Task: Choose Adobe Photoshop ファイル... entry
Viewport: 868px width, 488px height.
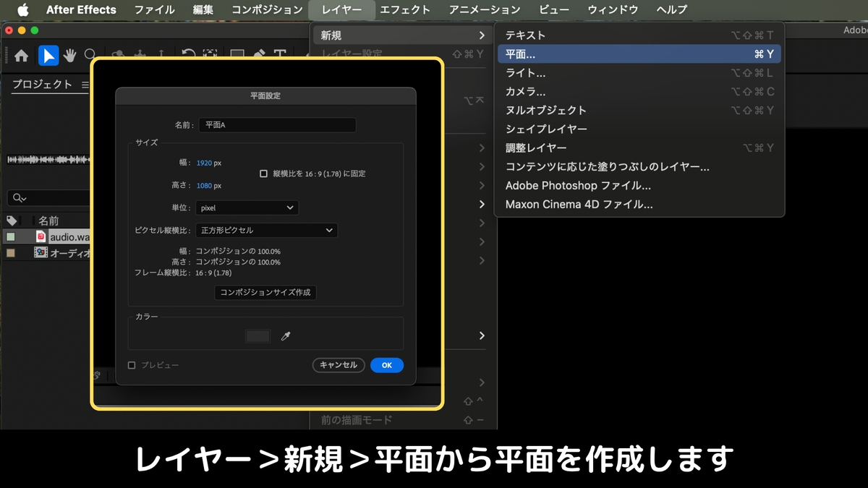Action: 639,185
